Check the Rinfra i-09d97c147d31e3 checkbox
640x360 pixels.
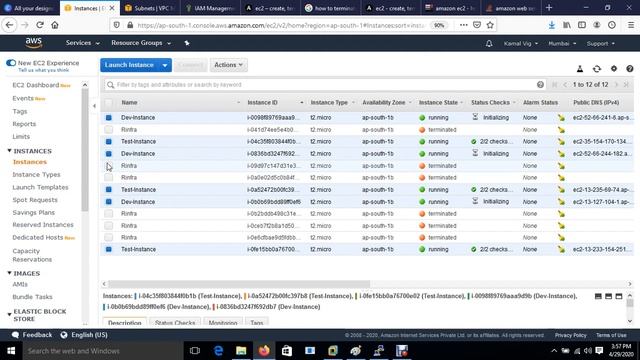pos(109,166)
